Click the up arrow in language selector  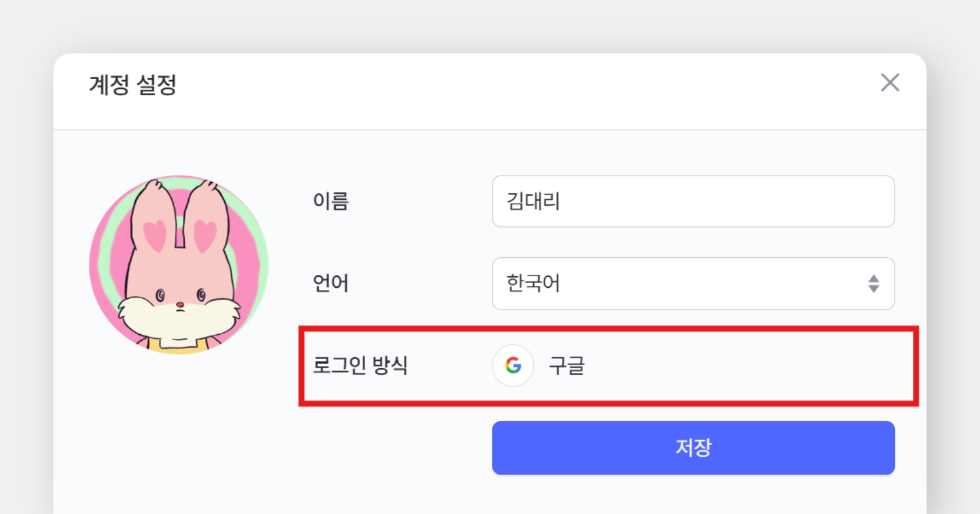coord(874,278)
